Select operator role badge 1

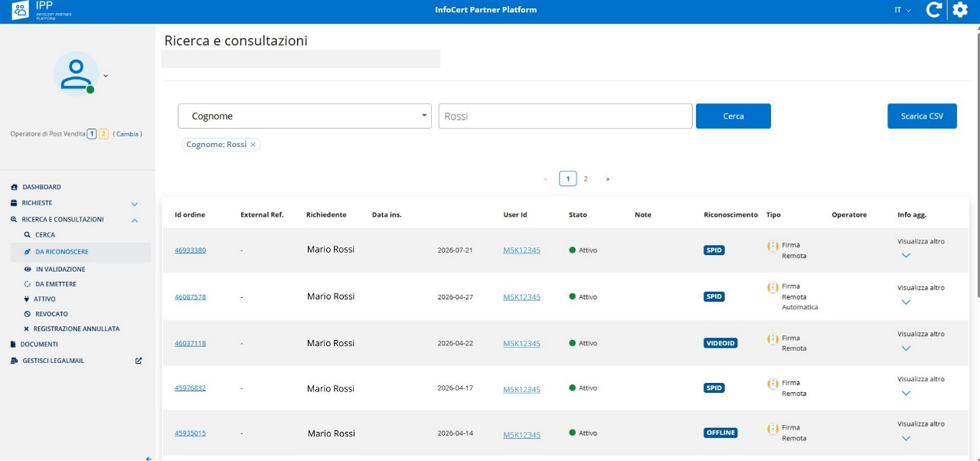92,134
